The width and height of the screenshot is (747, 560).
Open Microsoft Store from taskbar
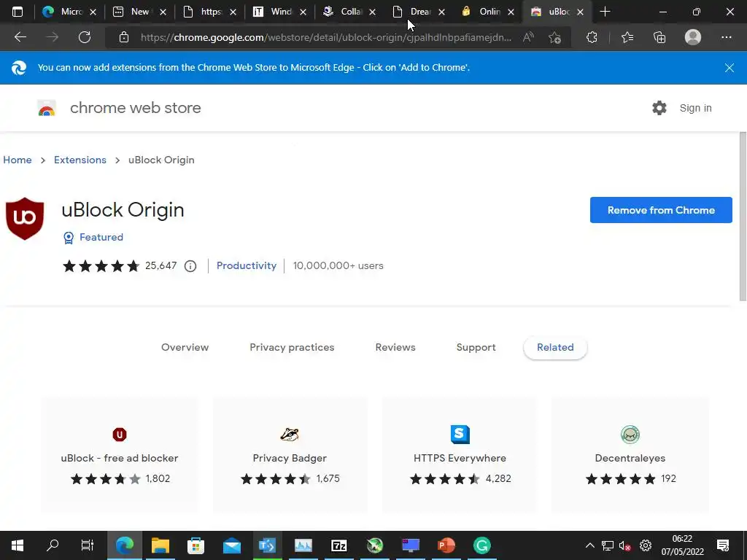coord(196,545)
